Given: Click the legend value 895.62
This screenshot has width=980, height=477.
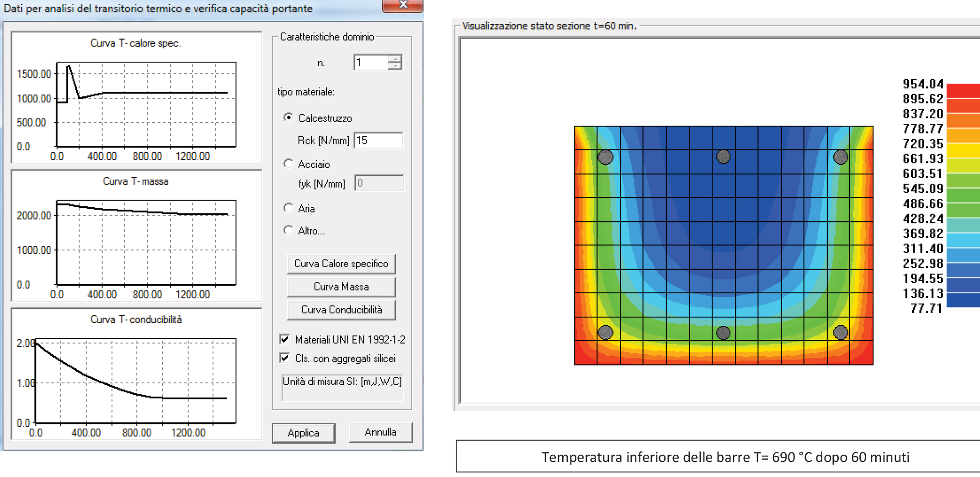Looking at the screenshot, I should tap(923, 99).
